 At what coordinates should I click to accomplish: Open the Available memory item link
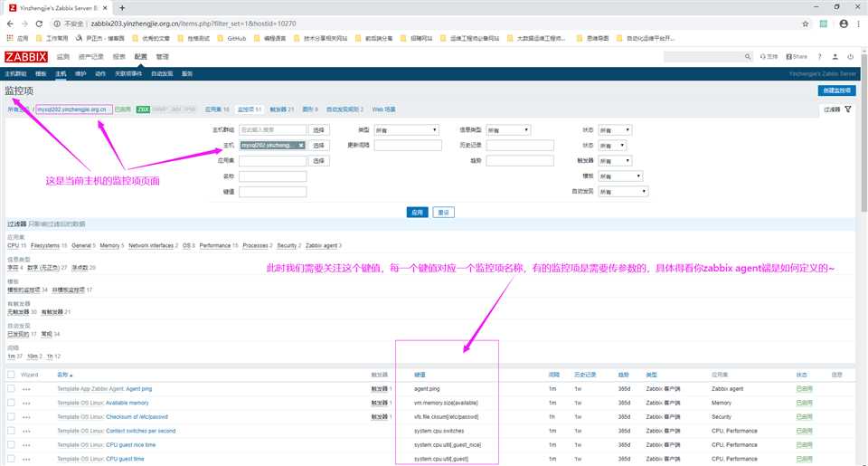pyautogui.click(x=127, y=403)
